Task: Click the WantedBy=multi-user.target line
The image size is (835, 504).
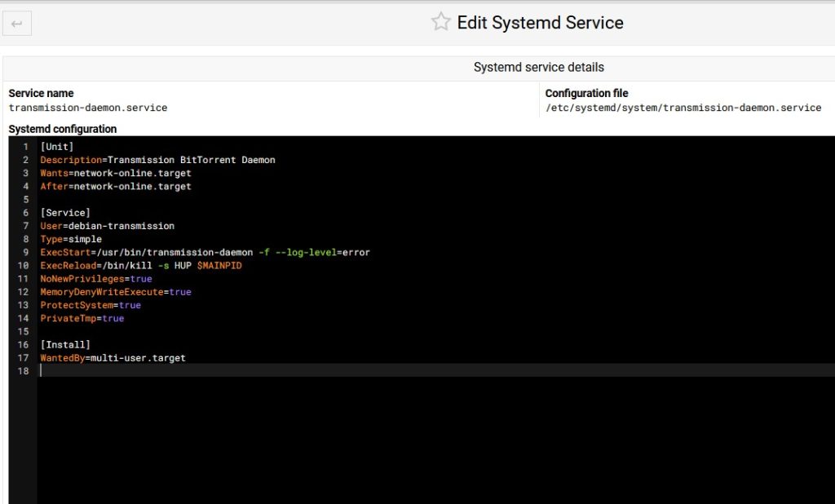Action: 113,358
